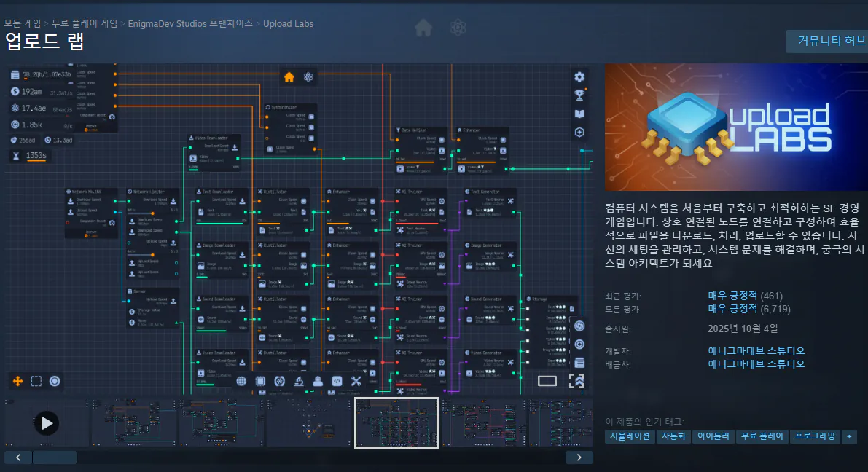The width and height of the screenshot is (868, 472).
Task: Select the code </> icon in the bottom toolbar
Action: (336, 380)
